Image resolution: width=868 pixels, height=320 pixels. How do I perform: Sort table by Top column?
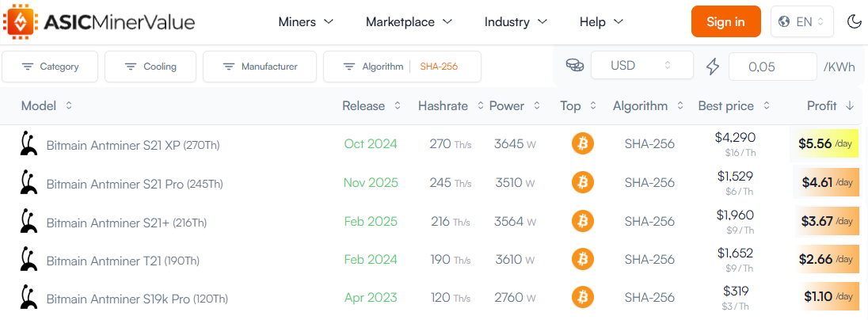click(x=578, y=106)
